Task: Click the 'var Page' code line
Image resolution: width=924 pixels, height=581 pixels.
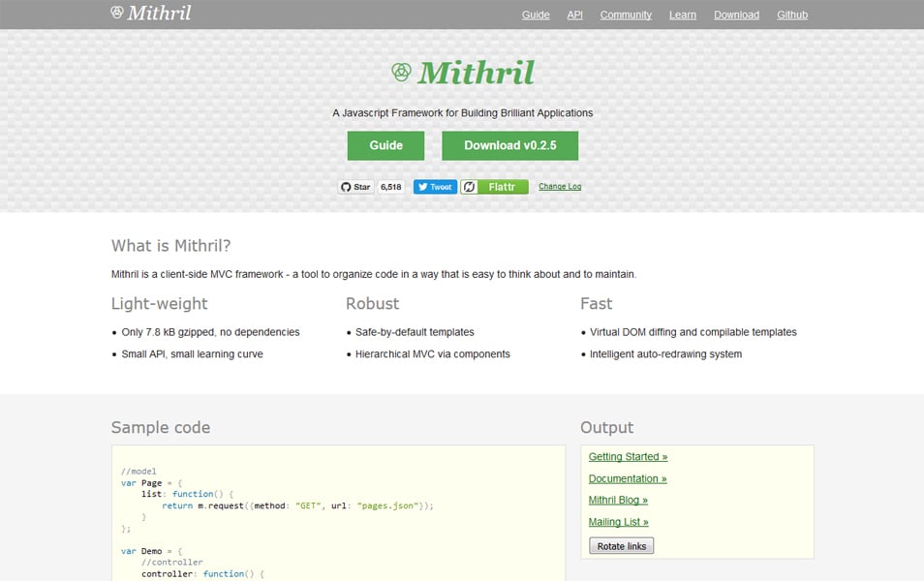Action: tap(152, 482)
